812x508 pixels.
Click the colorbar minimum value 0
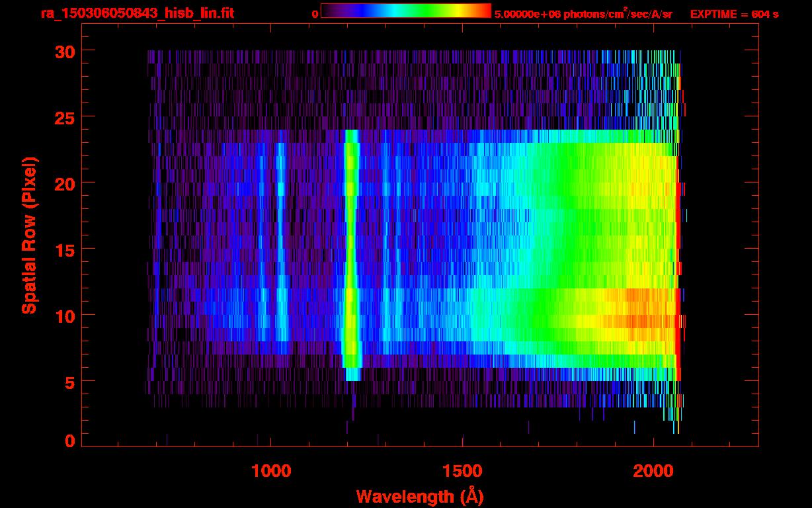[x=315, y=14]
